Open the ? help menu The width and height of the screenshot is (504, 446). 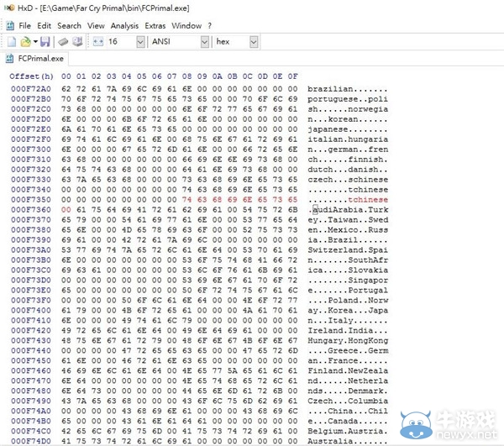(209, 26)
